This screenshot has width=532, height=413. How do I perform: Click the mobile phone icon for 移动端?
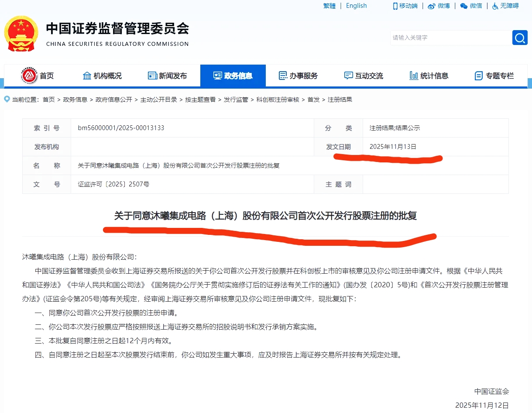(395, 6)
